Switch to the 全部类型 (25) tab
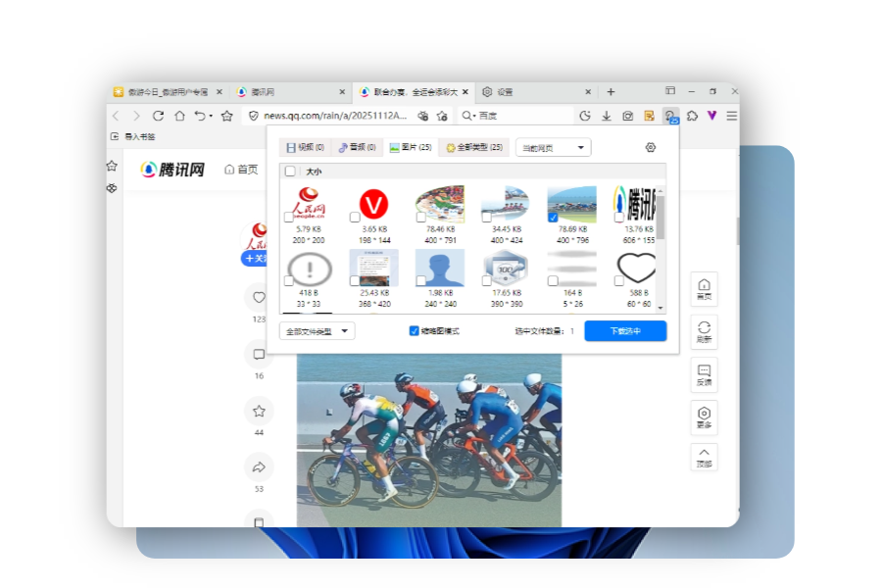Viewport: 882px width, 588px height. pos(474,147)
